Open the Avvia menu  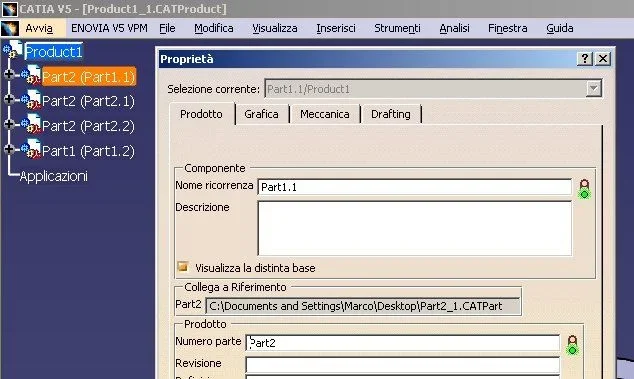(x=39, y=28)
